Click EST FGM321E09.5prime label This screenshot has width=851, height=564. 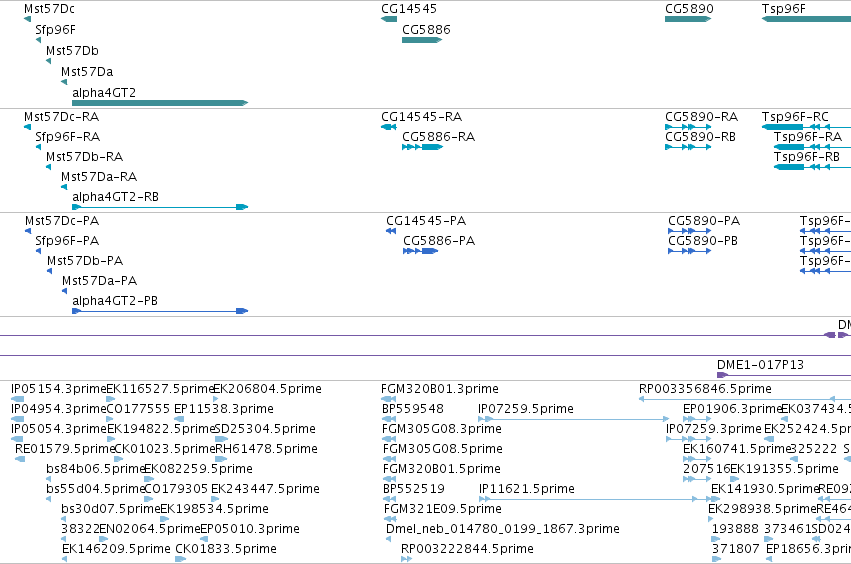(443, 509)
